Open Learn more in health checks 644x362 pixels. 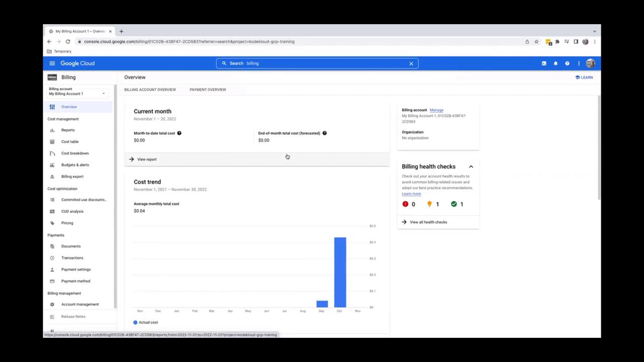[x=411, y=194]
